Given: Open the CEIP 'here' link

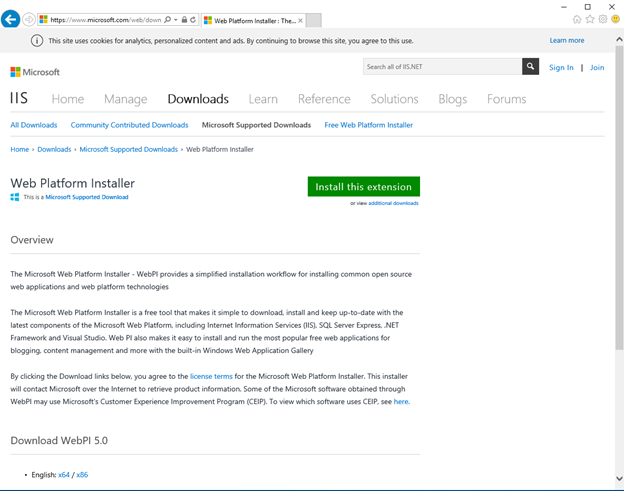Looking at the screenshot, I should (401, 401).
